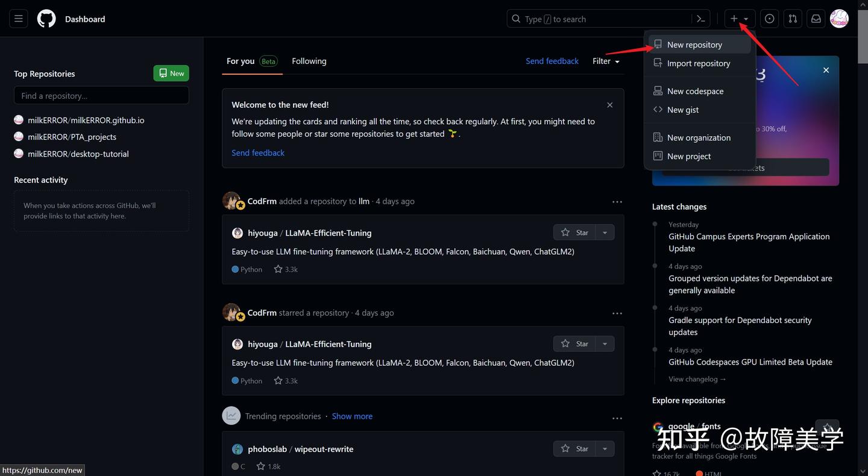Expand the Star options dropdown arrow
The height and width of the screenshot is (476, 868).
(605, 232)
